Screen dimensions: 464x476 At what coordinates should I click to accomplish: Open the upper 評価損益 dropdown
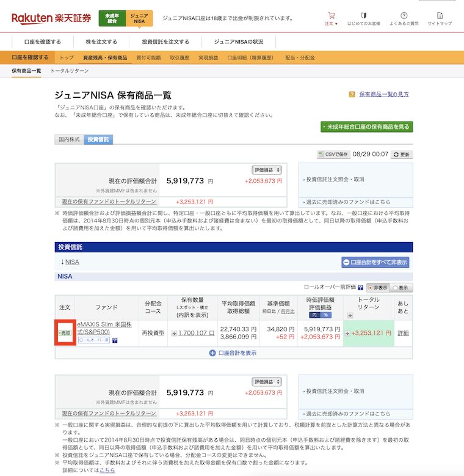pos(267,170)
